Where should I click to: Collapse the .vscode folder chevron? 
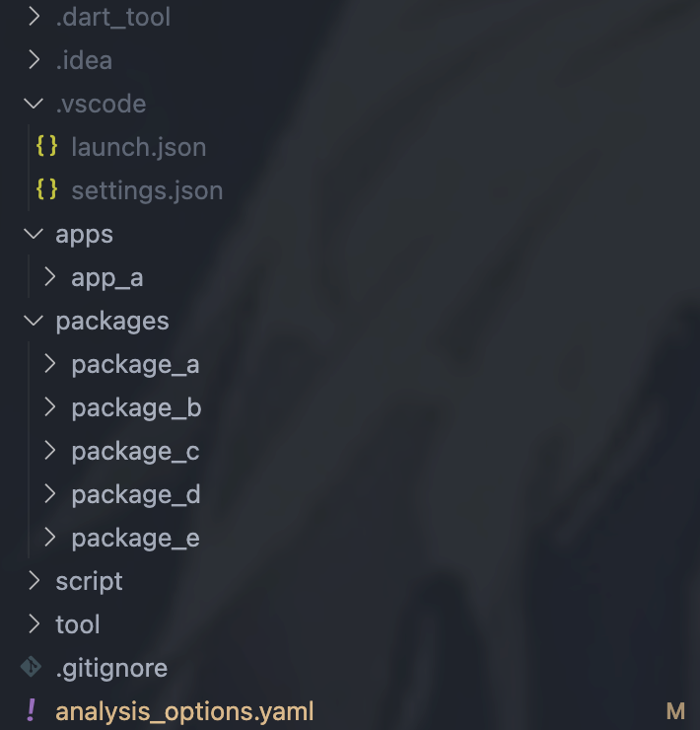point(35,104)
